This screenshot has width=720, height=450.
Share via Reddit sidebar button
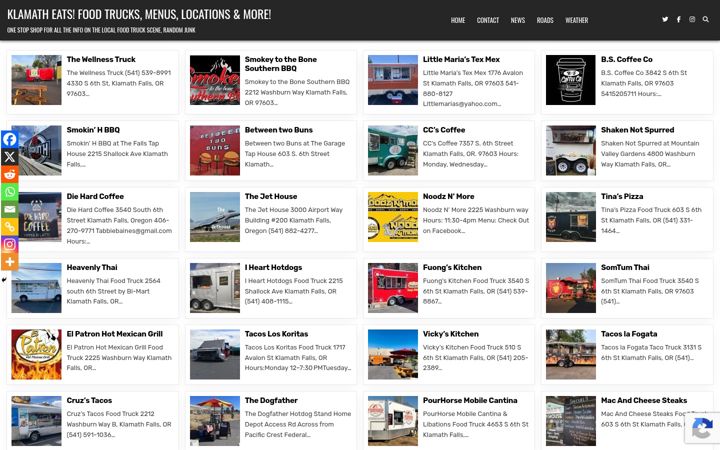[x=10, y=174]
